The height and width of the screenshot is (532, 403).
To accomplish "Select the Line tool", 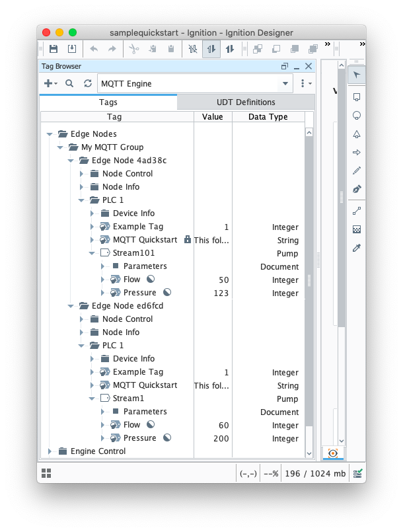I will [x=357, y=211].
